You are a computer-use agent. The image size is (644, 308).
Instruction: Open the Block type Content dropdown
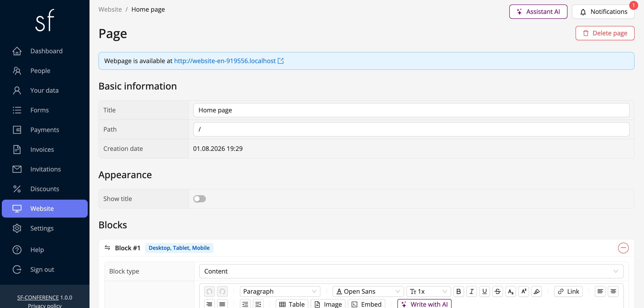(x=411, y=271)
